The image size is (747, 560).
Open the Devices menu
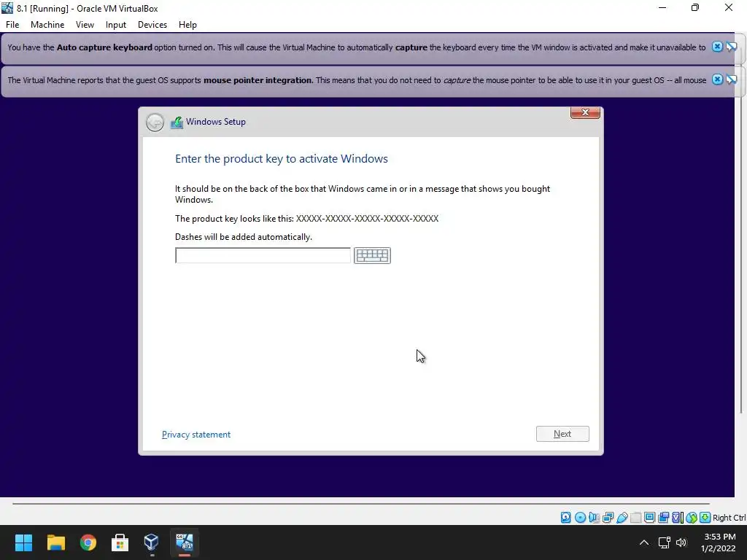pos(152,25)
